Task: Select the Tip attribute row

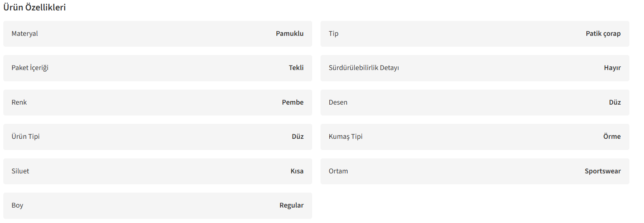Action: (x=475, y=34)
